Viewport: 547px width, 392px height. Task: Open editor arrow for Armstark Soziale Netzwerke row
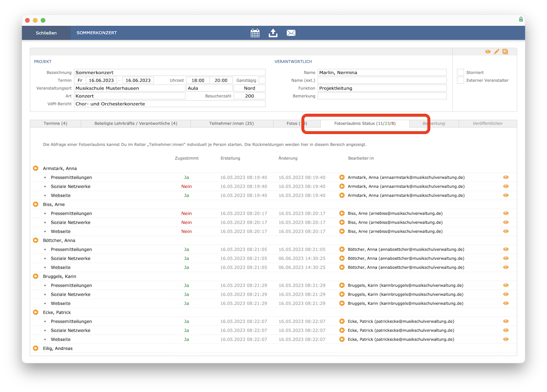(342, 186)
